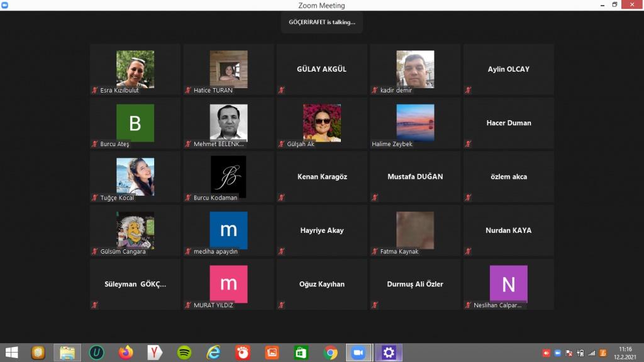Screen dimensions: 644x362
Task: Click the Zoom icon in the taskbar
Action: (x=359, y=353)
